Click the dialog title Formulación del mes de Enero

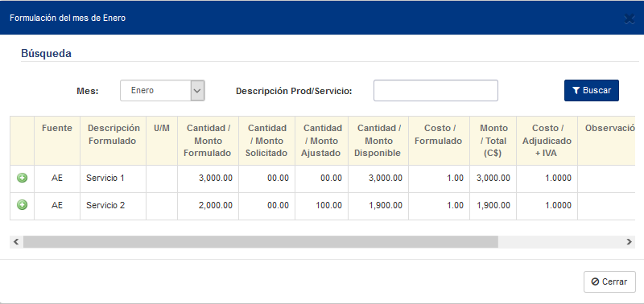(68, 18)
